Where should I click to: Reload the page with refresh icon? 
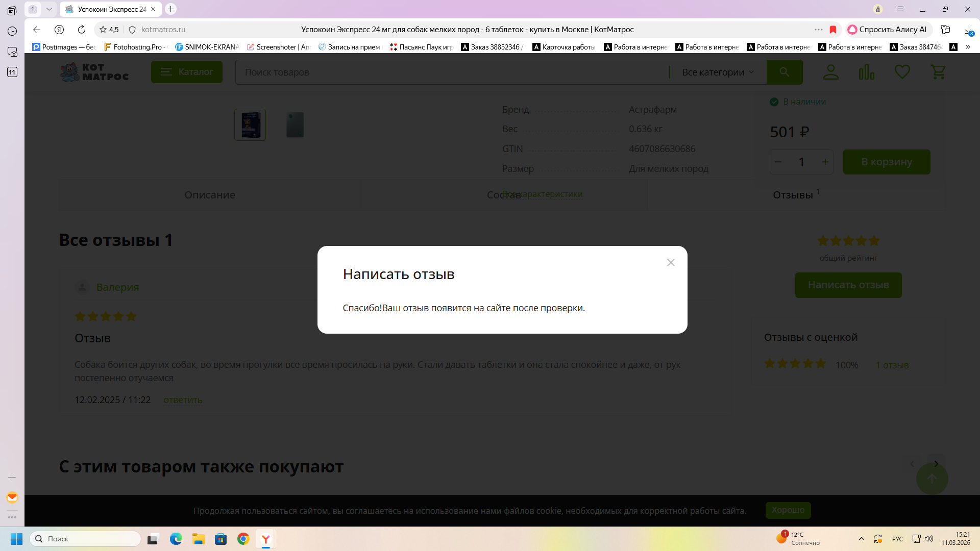tap(82, 30)
